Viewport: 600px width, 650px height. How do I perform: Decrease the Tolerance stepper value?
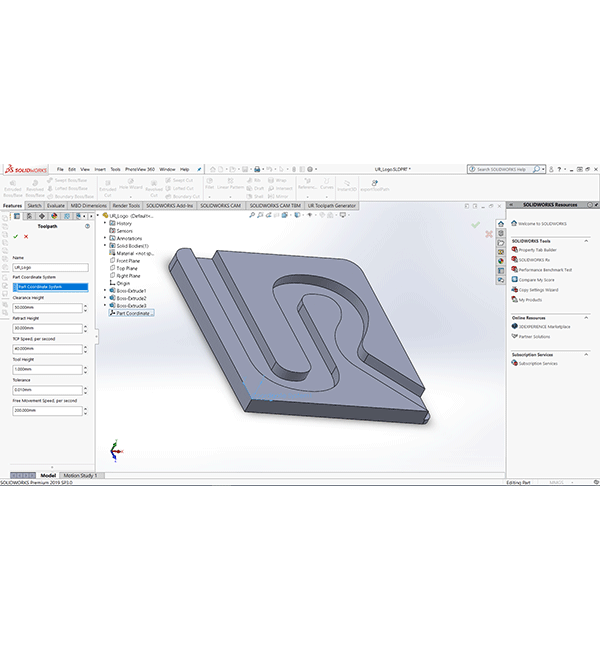click(x=85, y=392)
